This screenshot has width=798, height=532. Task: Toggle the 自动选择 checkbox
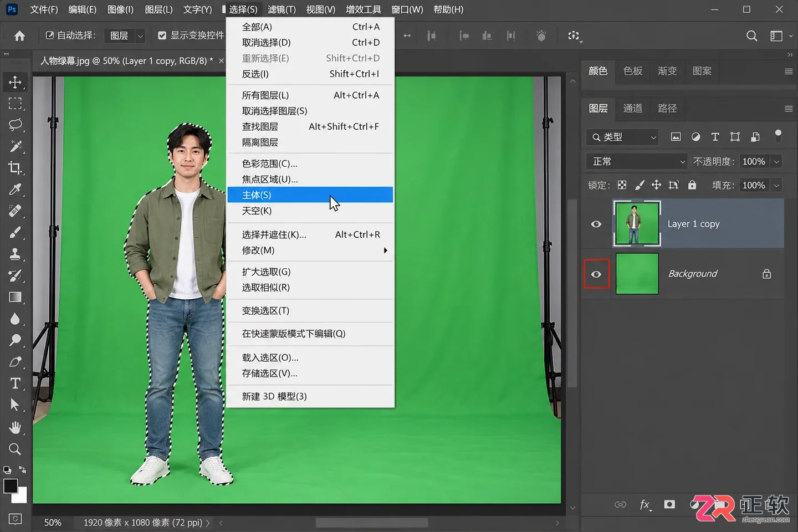50,35
